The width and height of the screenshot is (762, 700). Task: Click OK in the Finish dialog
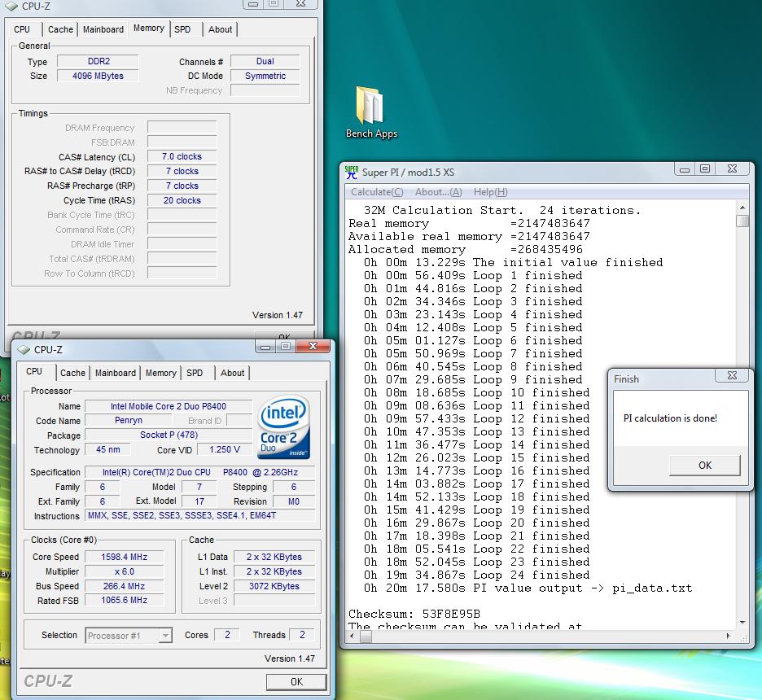pos(705,466)
